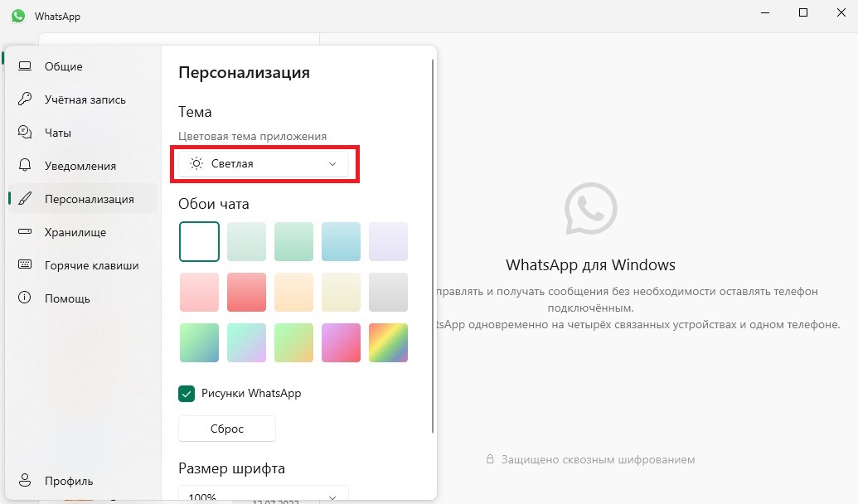Click the settings panel vertical scrollbar

click(x=433, y=246)
